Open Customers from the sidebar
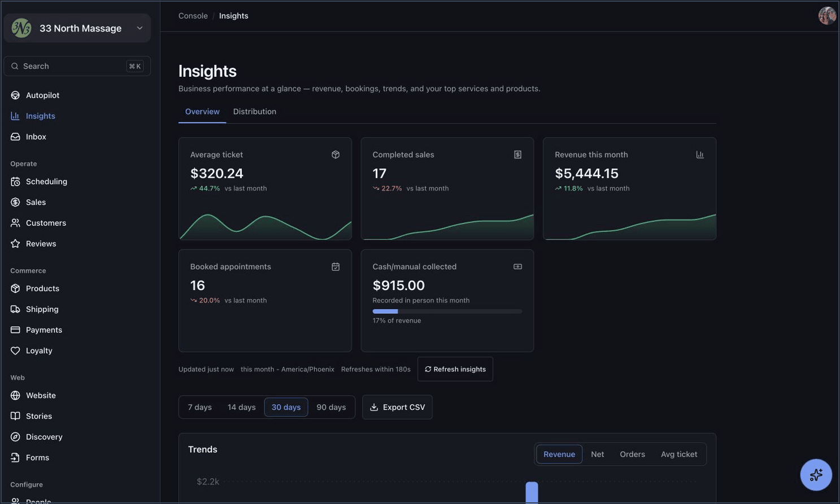Image resolution: width=840 pixels, height=504 pixels. pos(77,223)
